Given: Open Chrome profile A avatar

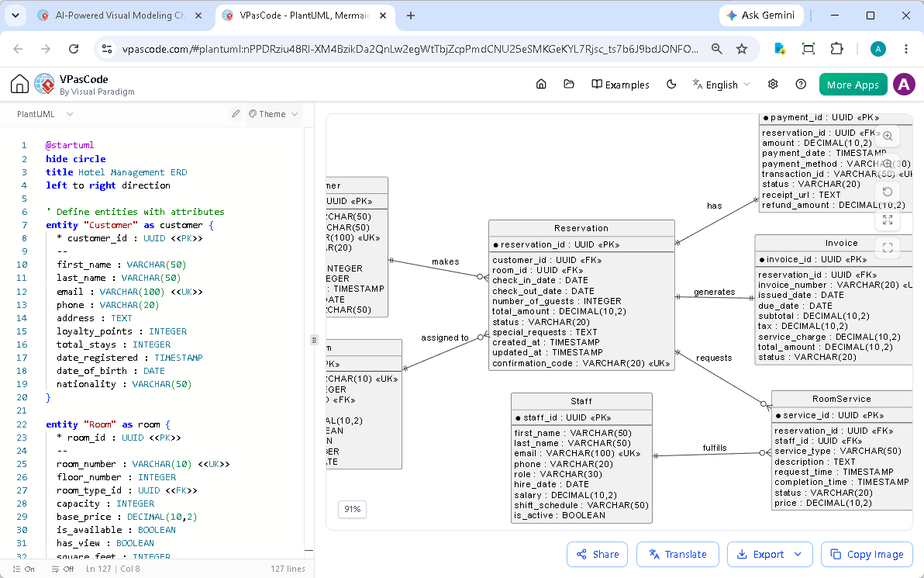Looking at the screenshot, I should (x=878, y=49).
